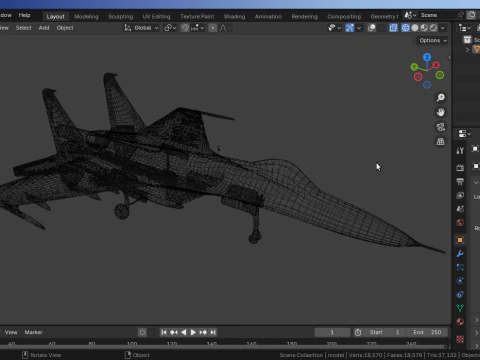The image size is (480, 360).
Task: Click the zoom view magnifier icon
Action: (441, 98)
